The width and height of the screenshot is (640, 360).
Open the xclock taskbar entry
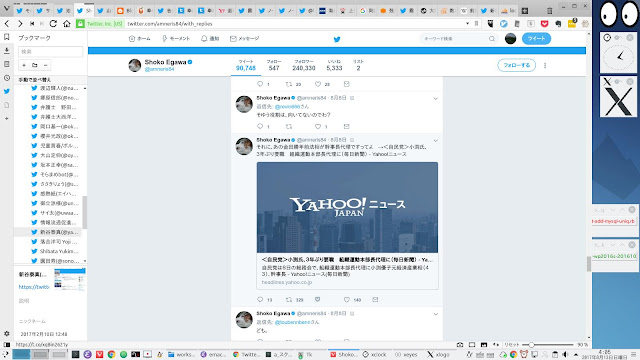pyautogui.click(x=374, y=354)
